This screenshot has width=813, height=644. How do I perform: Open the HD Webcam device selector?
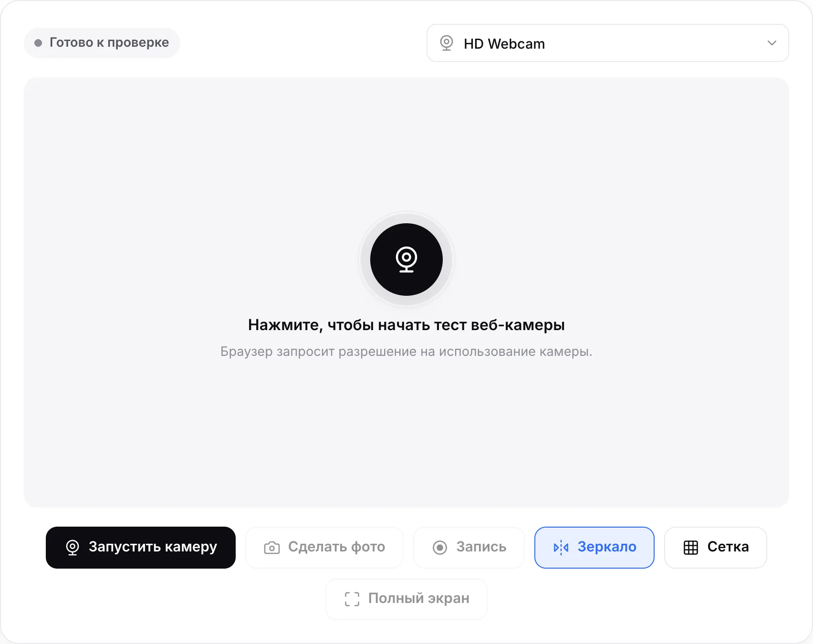[607, 43]
